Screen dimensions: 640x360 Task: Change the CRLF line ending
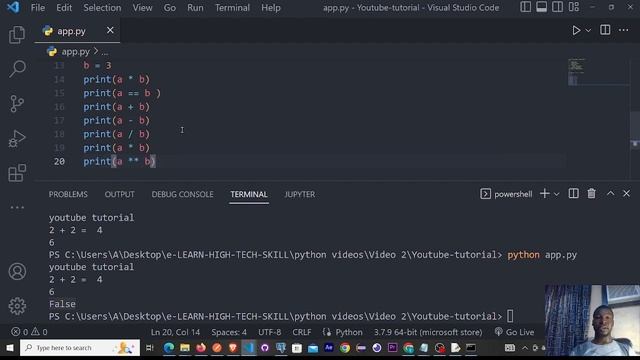[x=302, y=332]
